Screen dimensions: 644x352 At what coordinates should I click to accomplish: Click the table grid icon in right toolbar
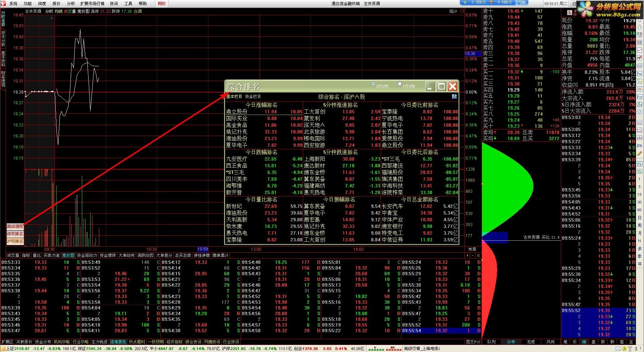[640, 43]
